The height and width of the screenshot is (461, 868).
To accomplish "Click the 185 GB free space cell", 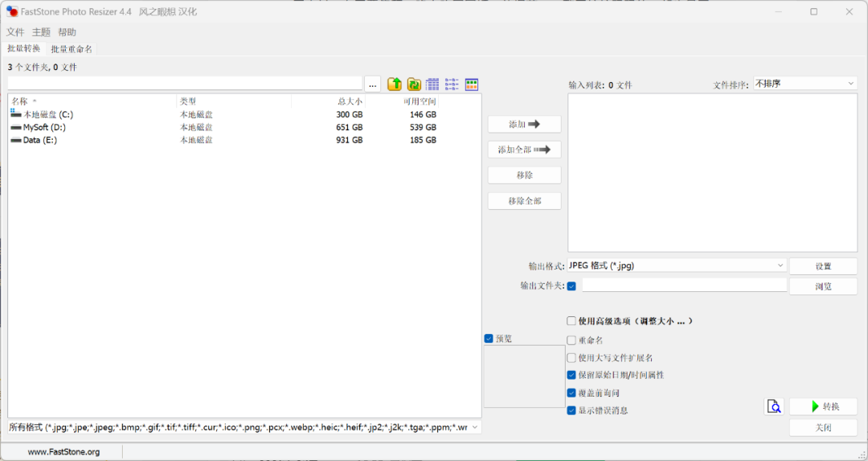I will pyautogui.click(x=423, y=140).
